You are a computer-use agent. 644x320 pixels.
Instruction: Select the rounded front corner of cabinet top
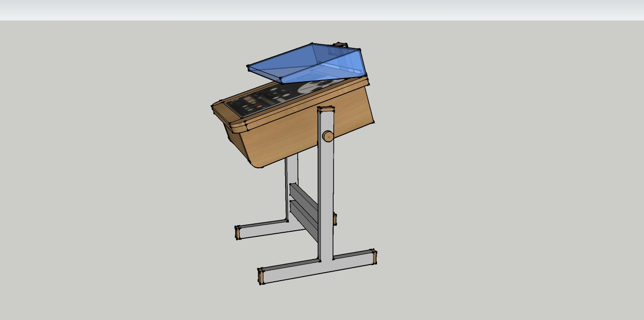[235, 125]
